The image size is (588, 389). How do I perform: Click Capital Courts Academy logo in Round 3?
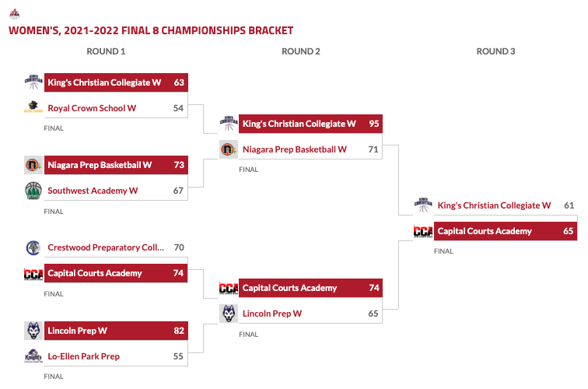[423, 231]
